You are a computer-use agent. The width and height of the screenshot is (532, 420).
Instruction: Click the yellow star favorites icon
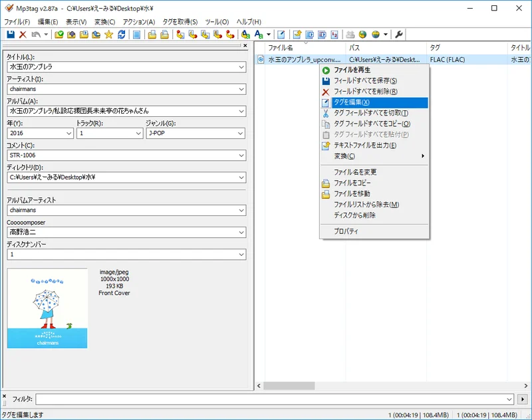pos(108,35)
